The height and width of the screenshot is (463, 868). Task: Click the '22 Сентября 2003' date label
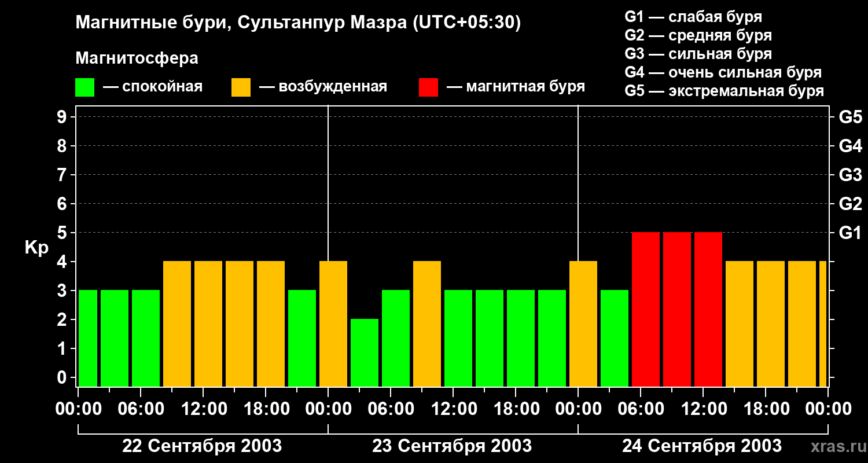[x=203, y=446]
